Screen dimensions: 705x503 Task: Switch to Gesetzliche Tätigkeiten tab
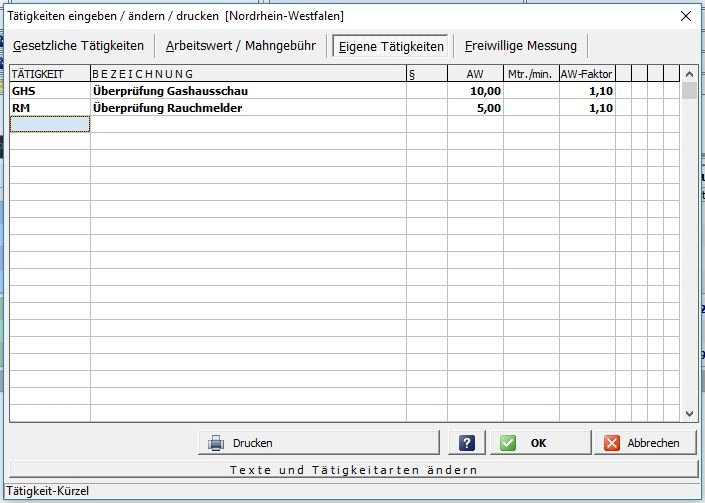(x=78, y=46)
